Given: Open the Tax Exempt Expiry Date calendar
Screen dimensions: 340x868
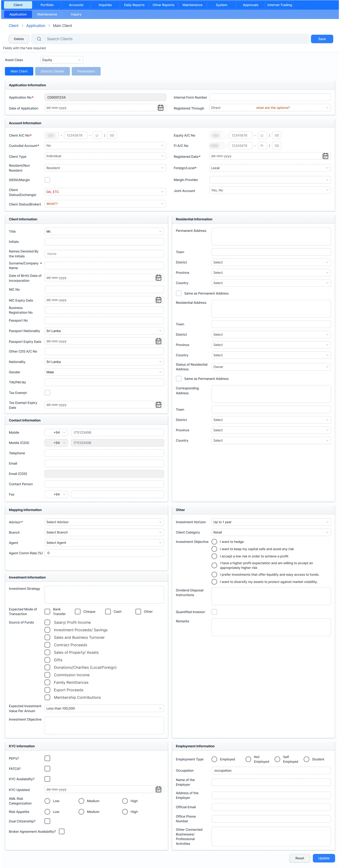Looking at the screenshot, I should pyautogui.click(x=158, y=405).
